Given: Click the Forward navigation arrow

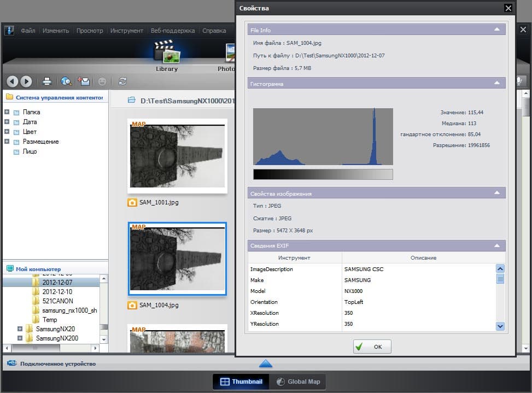Looking at the screenshot, I should coord(26,81).
